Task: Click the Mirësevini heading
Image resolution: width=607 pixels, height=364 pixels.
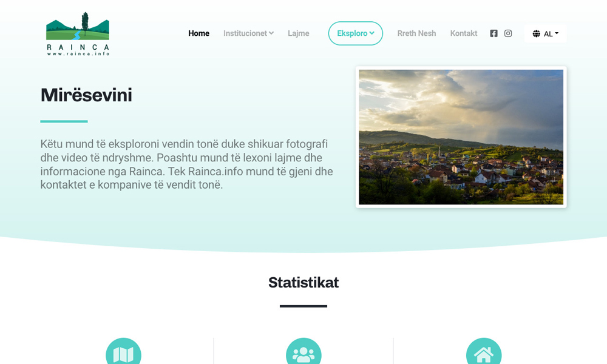Action: click(86, 95)
